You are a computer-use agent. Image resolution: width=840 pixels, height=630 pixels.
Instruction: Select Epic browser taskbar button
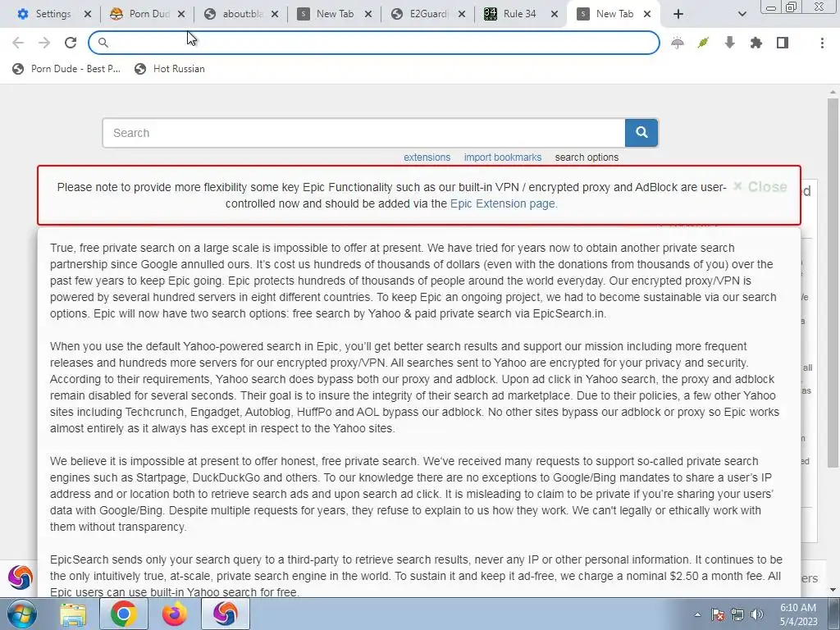pos(226,614)
